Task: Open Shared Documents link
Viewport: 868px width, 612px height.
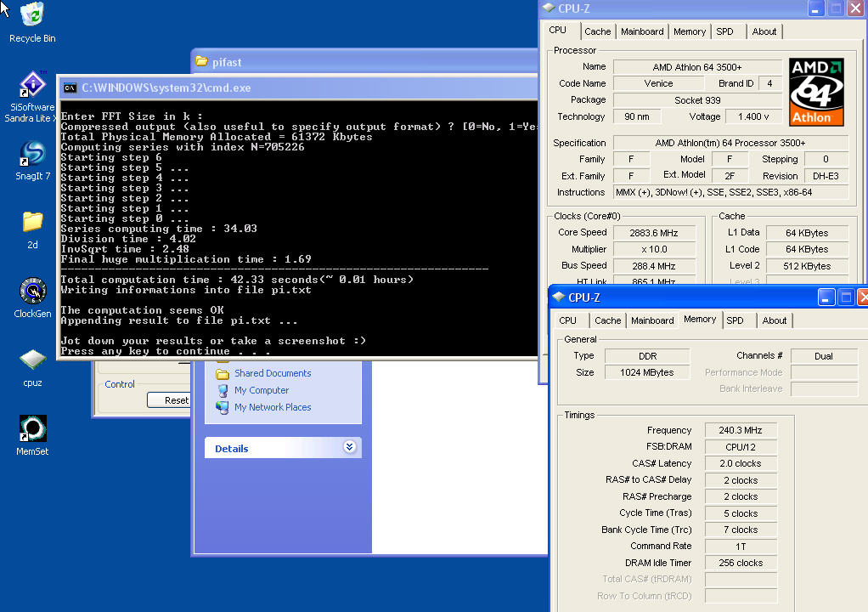Action: [273, 373]
